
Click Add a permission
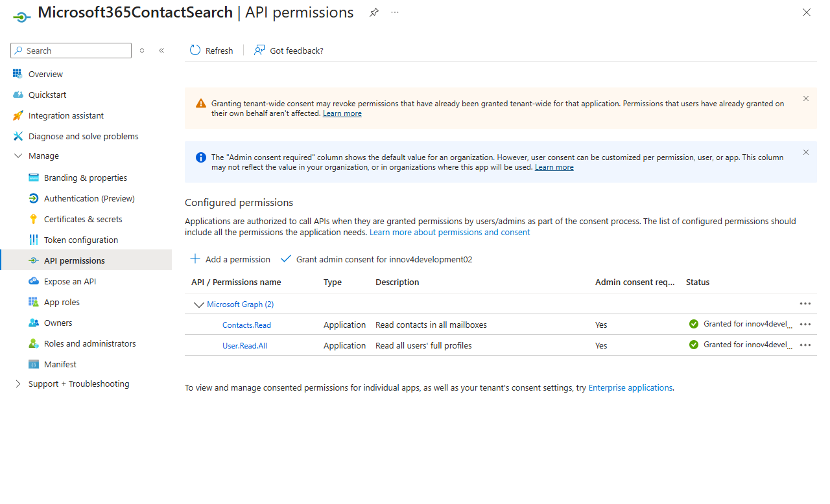point(230,259)
